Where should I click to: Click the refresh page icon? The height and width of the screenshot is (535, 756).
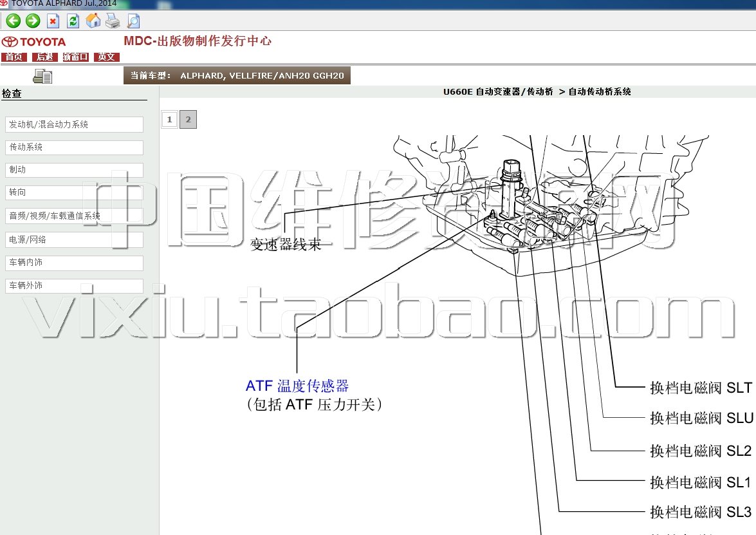pyautogui.click(x=73, y=21)
